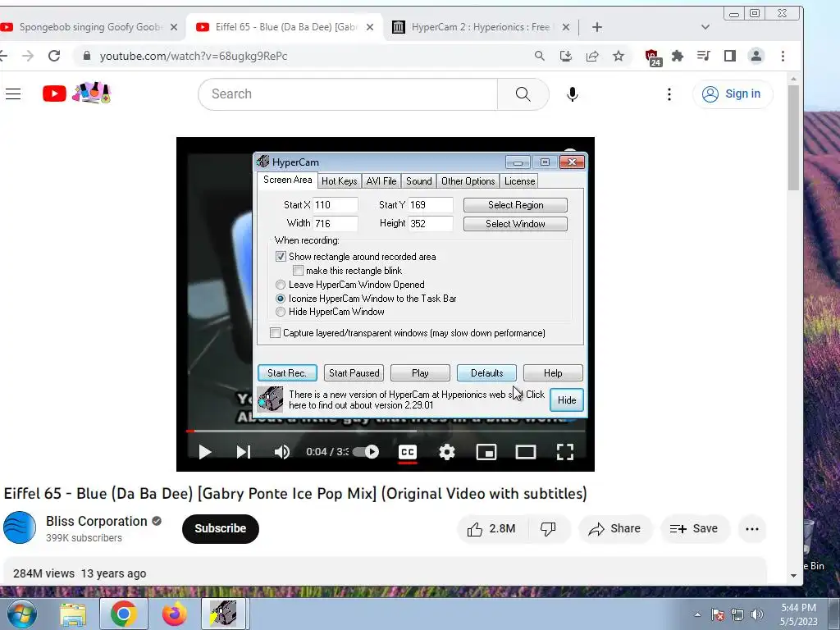Open YouTube settings three-dot menu
This screenshot has height=630, width=840.
pyautogui.click(x=669, y=94)
